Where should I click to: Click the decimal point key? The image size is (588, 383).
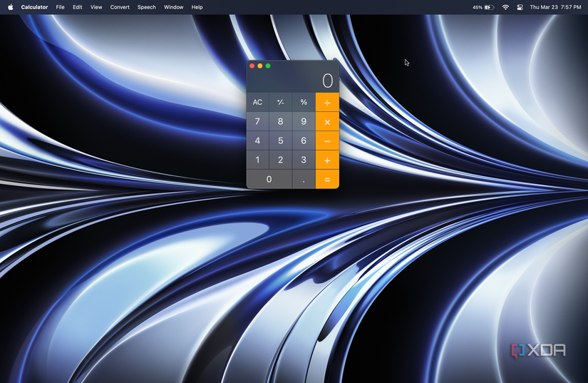point(304,179)
